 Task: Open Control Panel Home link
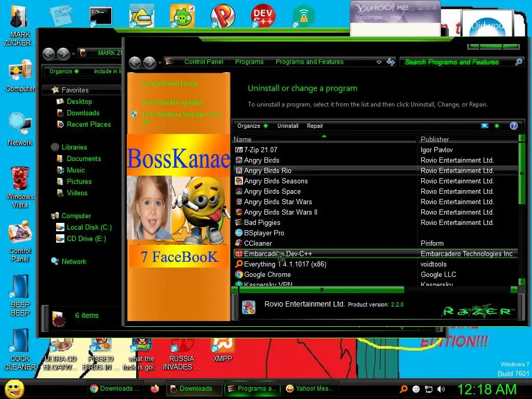pyautogui.click(x=170, y=84)
